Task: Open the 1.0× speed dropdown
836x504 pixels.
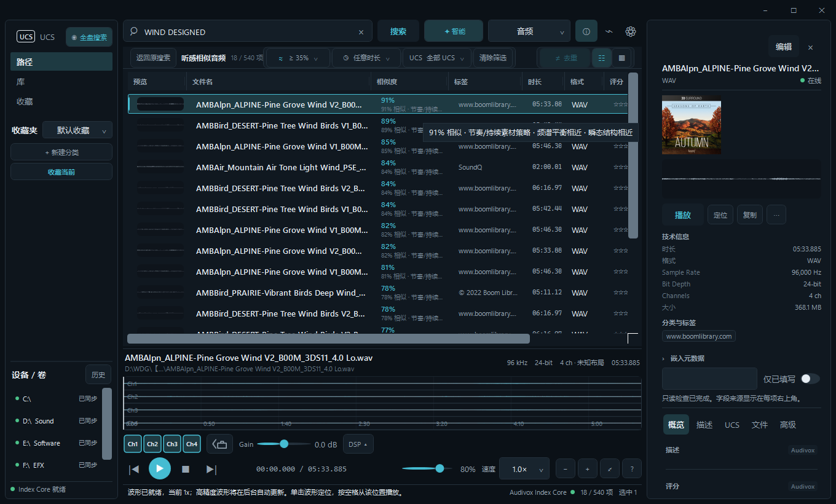Action: [x=524, y=469]
